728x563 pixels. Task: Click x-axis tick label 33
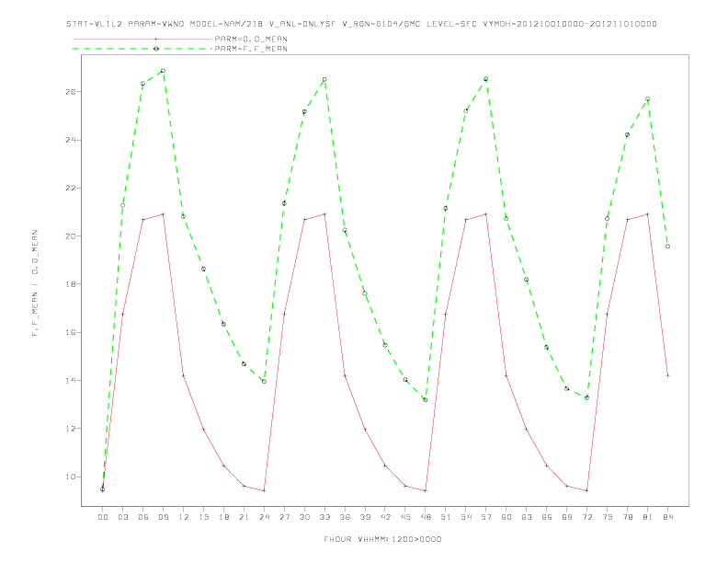324,517
